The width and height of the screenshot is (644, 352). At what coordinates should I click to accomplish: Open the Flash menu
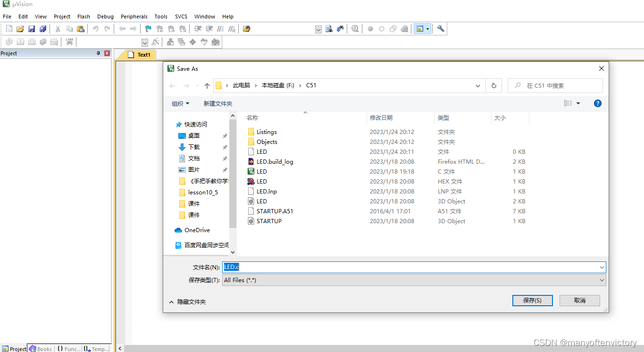coord(84,17)
